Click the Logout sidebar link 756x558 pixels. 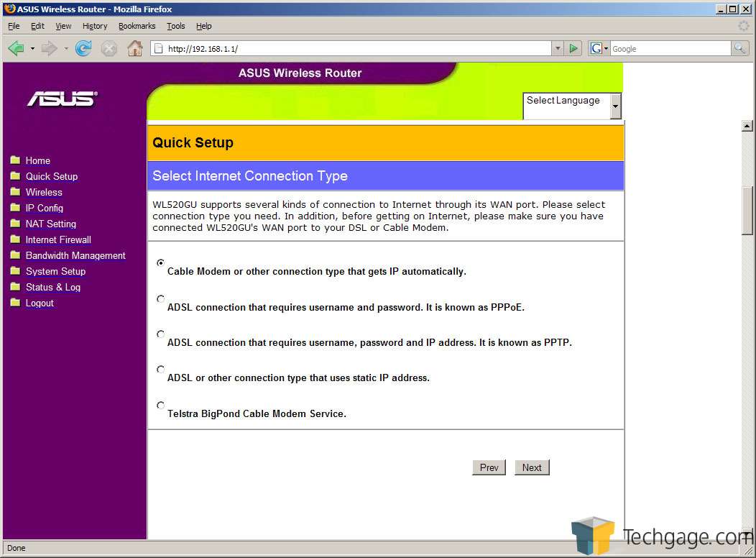(x=40, y=303)
